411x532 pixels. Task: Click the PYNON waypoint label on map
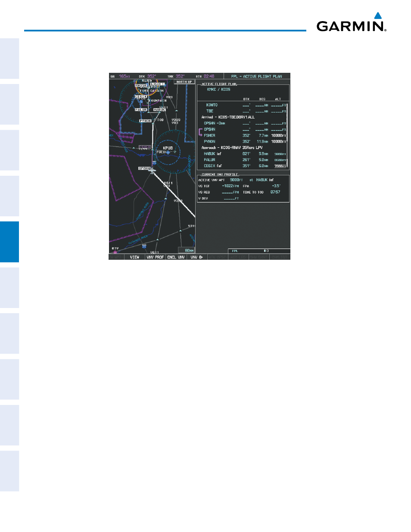coord(146,121)
